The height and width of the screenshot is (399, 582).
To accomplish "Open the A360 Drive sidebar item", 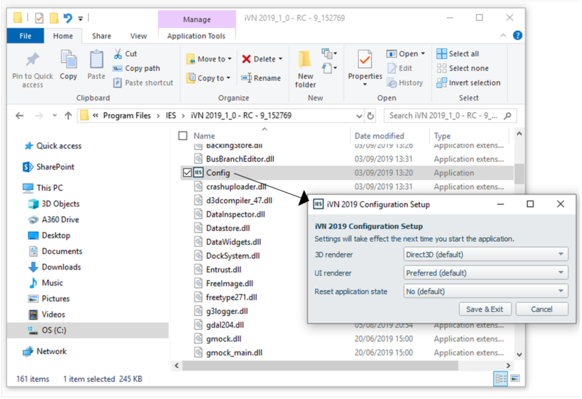I will tap(53, 220).
